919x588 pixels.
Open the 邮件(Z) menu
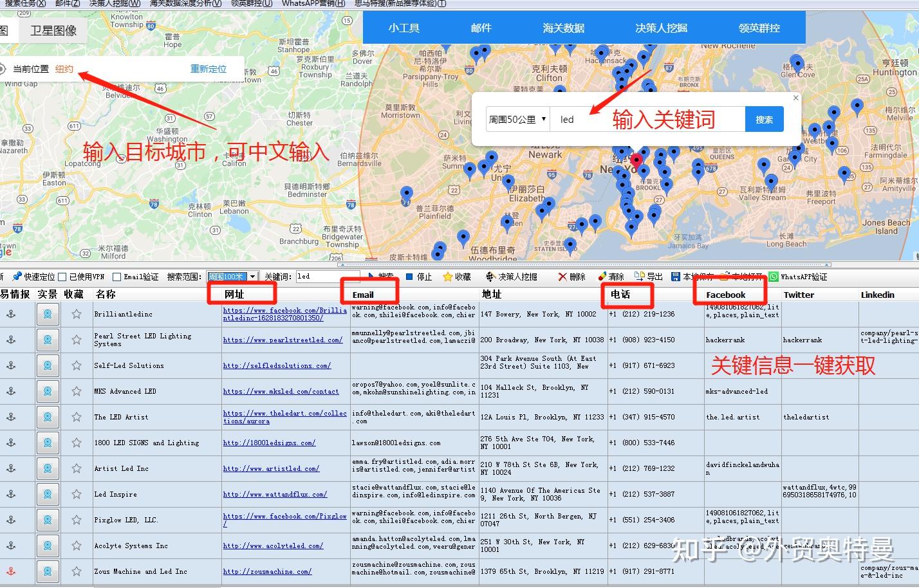[x=68, y=3]
